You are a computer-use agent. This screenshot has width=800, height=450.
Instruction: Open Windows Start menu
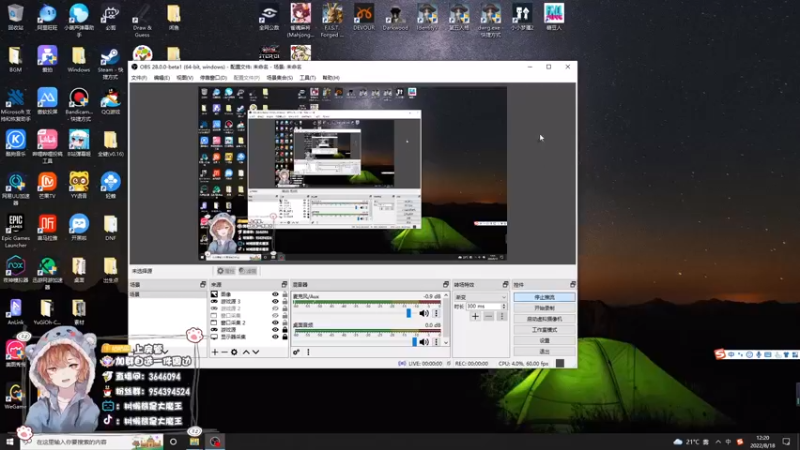(x=10, y=442)
